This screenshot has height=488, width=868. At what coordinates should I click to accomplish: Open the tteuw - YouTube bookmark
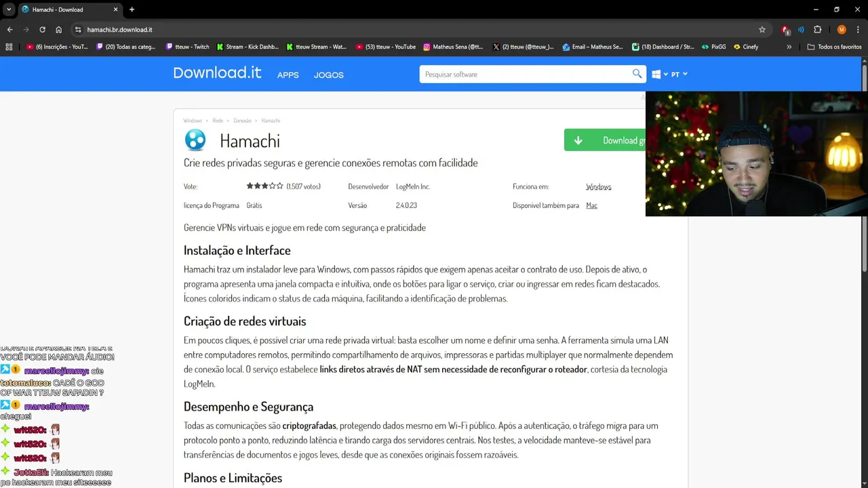386,47
